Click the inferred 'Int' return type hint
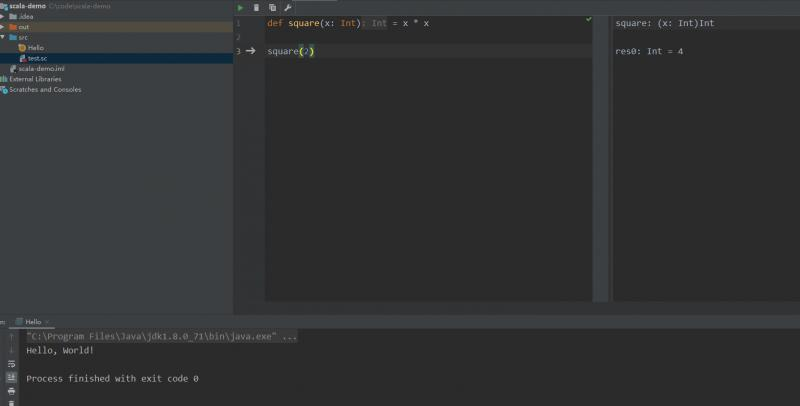 [379, 23]
